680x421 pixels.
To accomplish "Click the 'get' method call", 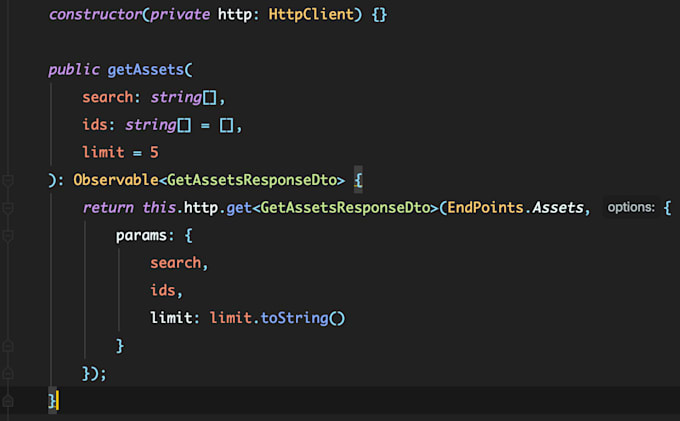I will (x=239, y=208).
